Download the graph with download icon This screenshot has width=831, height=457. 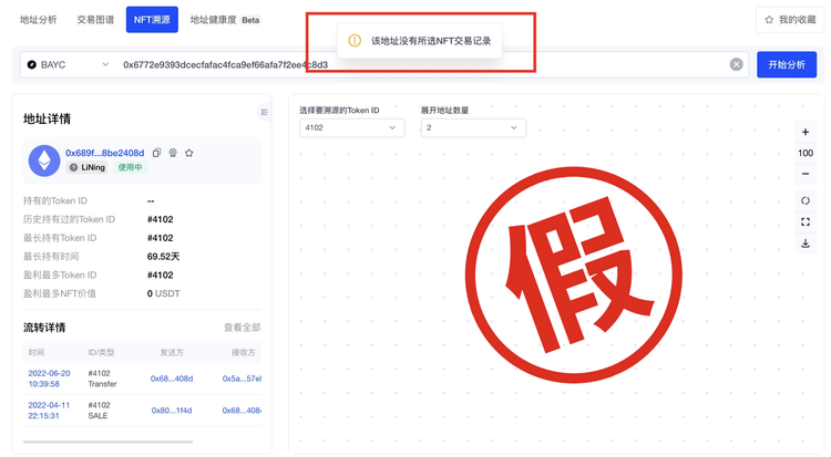click(805, 243)
